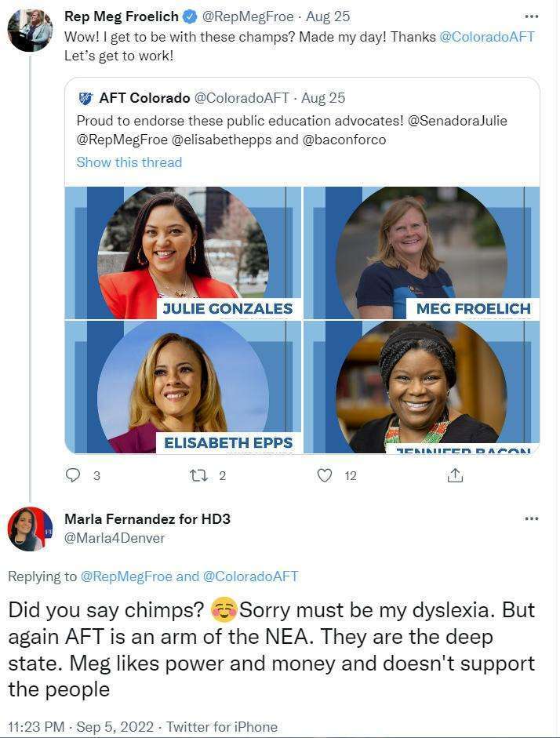This screenshot has height=738, width=560.
Task: Expand "Show this thread" in quoted tweet
Action: (x=129, y=162)
